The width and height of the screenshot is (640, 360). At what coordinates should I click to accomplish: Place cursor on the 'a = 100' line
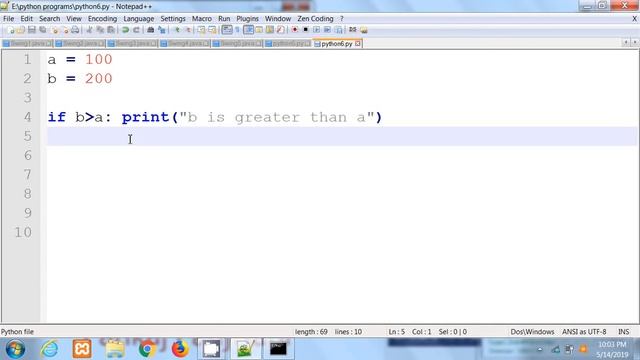coord(80,60)
